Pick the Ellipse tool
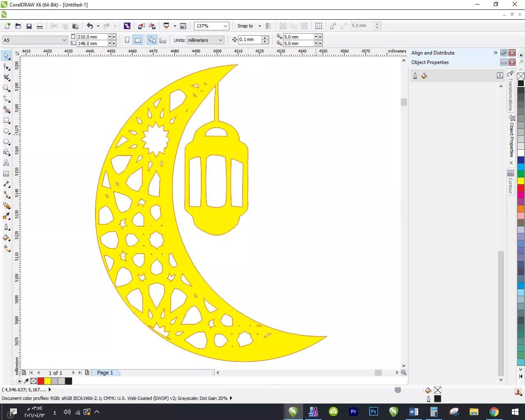This screenshot has width=525, height=420. (x=7, y=131)
